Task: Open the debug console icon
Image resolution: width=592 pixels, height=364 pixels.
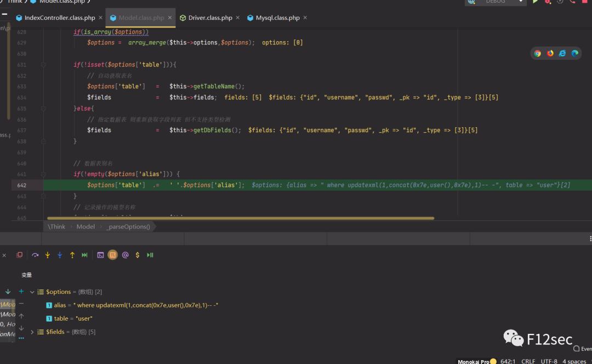Action: coord(100,255)
